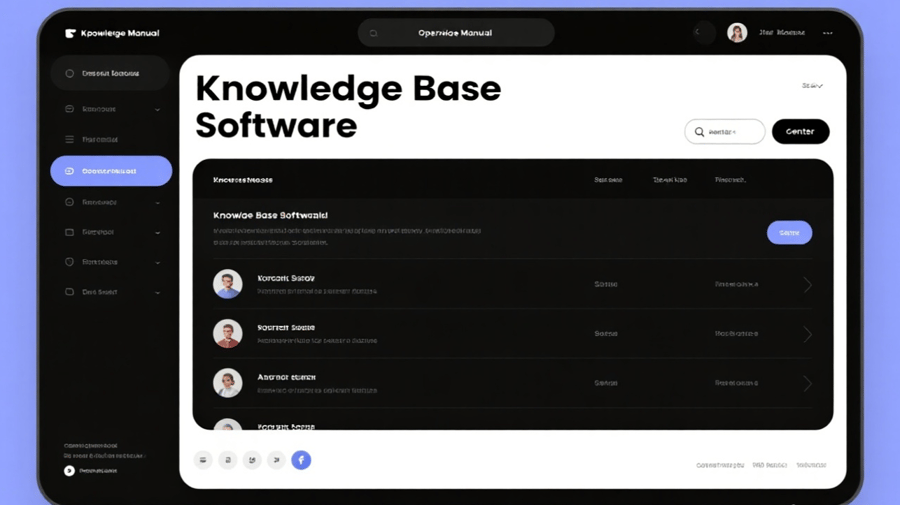
Task: Click the blue pill button in the Knowledge Base row
Action: [x=789, y=233]
